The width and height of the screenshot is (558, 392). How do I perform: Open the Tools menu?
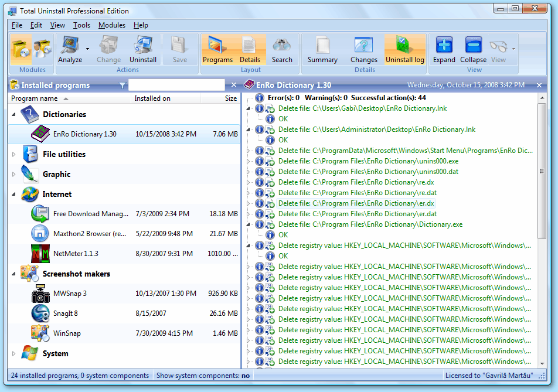[81, 25]
